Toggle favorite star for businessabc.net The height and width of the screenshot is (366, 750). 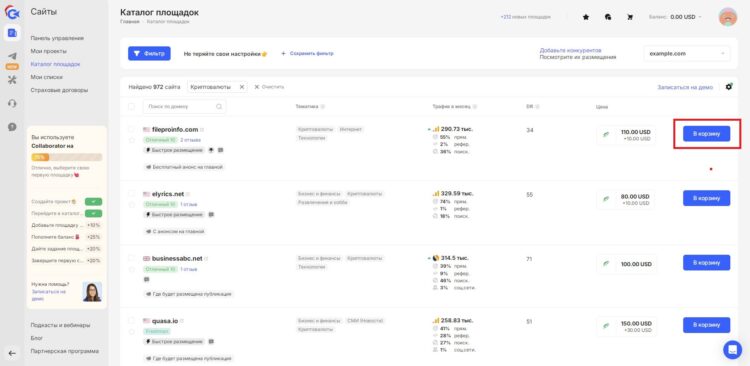tap(131, 269)
